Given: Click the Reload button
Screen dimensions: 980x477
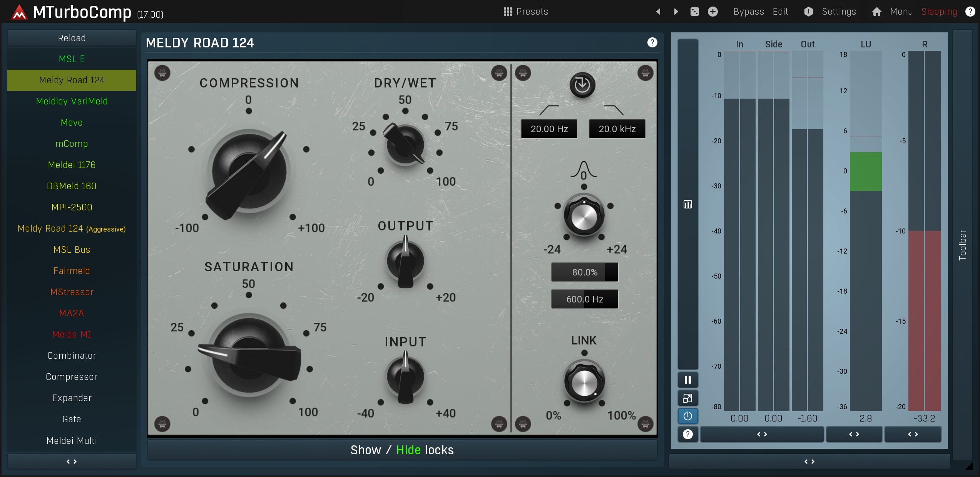Looking at the screenshot, I should click(x=72, y=38).
